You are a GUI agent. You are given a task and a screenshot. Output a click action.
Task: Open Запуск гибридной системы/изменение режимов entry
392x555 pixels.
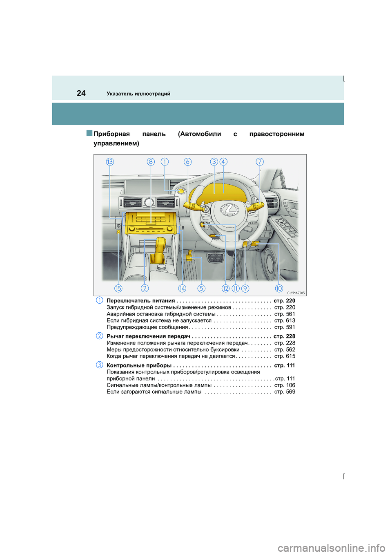[x=201, y=307]
